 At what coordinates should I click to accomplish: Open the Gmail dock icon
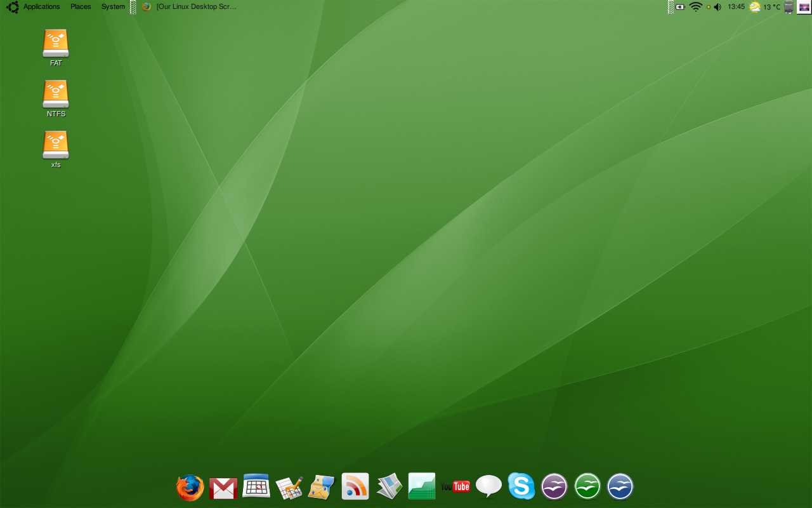point(223,488)
